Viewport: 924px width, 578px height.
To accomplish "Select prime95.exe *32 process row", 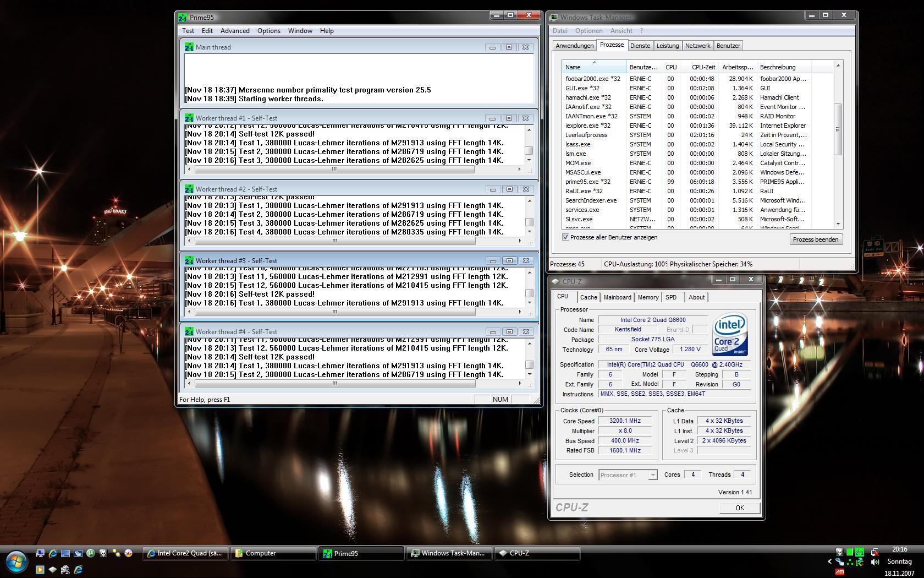I will coord(686,182).
